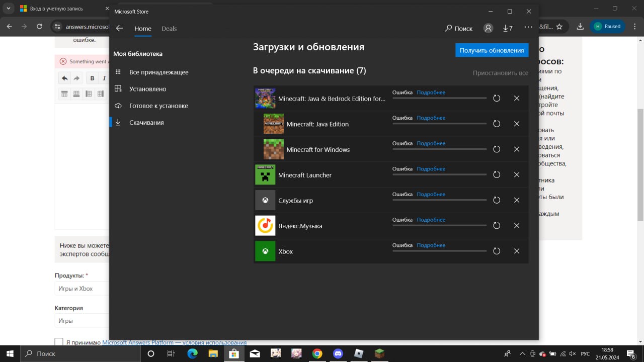This screenshot has width=644, height=362.
Task: Open Подробнее for Minecraft Launcher
Action: pos(431,169)
